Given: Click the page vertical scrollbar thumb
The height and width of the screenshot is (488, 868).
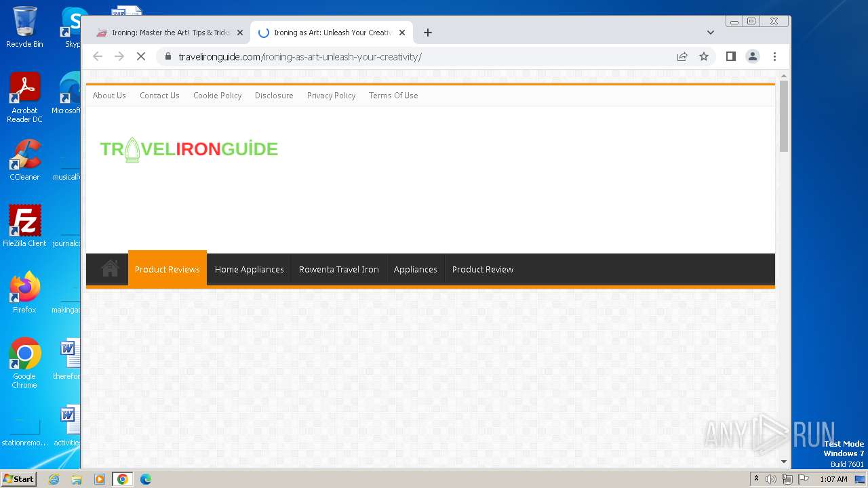Looking at the screenshot, I should [784, 115].
